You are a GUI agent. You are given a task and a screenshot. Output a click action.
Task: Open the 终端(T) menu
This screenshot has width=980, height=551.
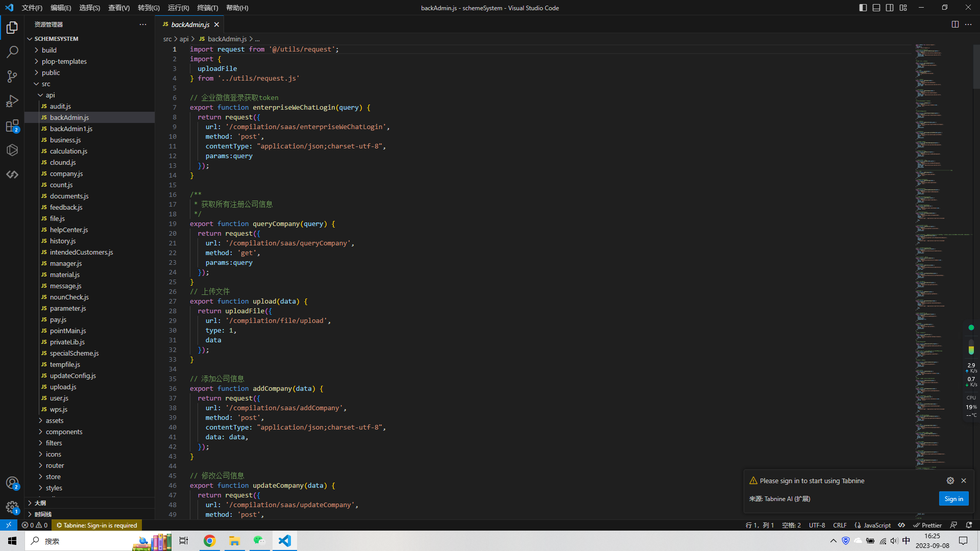click(207, 8)
